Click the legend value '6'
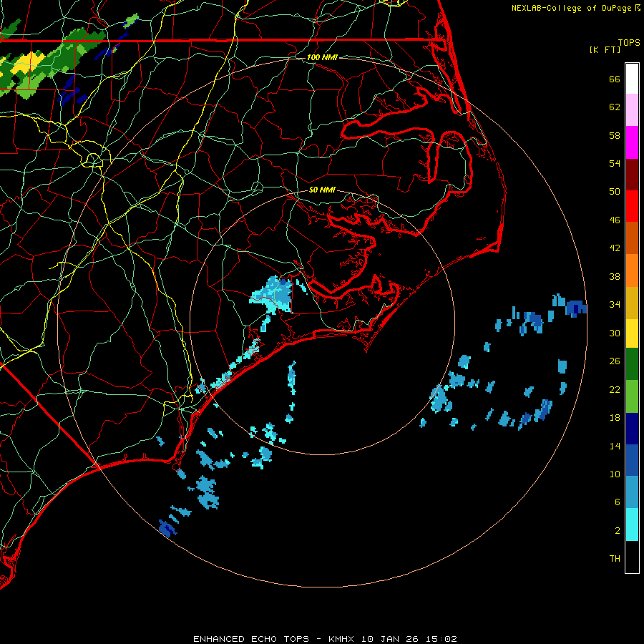Screen dimensions: 644x644 pos(618,502)
